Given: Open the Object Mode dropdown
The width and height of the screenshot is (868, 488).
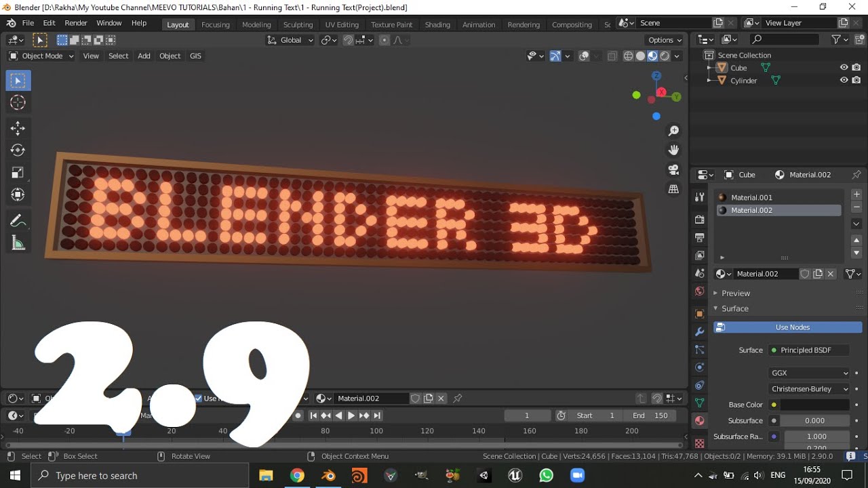Looking at the screenshot, I should click(41, 56).
